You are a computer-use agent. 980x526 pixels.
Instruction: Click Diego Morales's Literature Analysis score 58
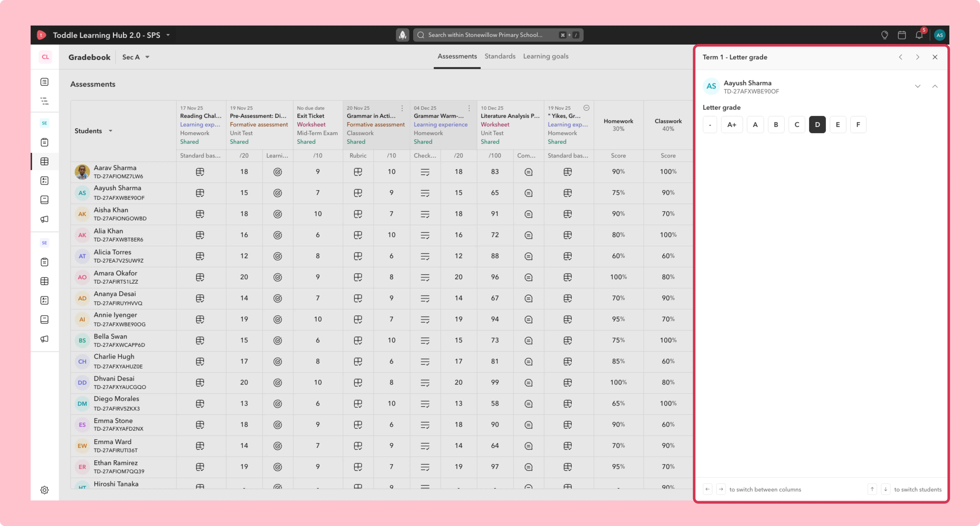pos(495,403)
